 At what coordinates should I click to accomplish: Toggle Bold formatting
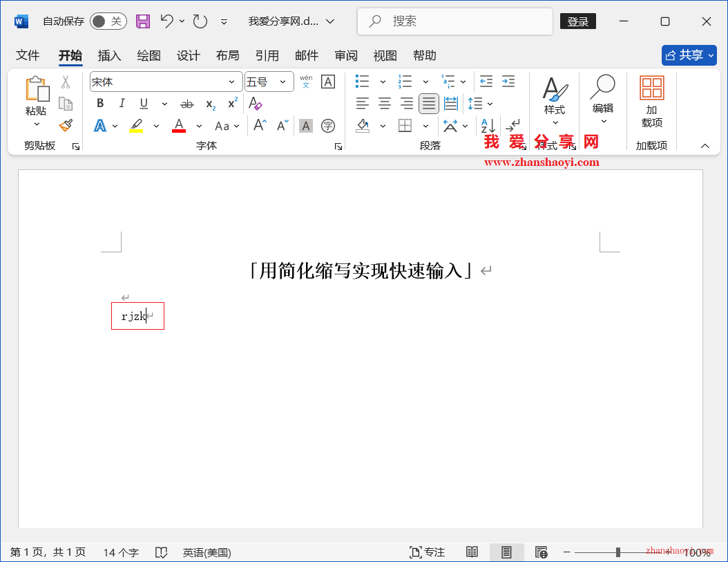pos(100,103)
